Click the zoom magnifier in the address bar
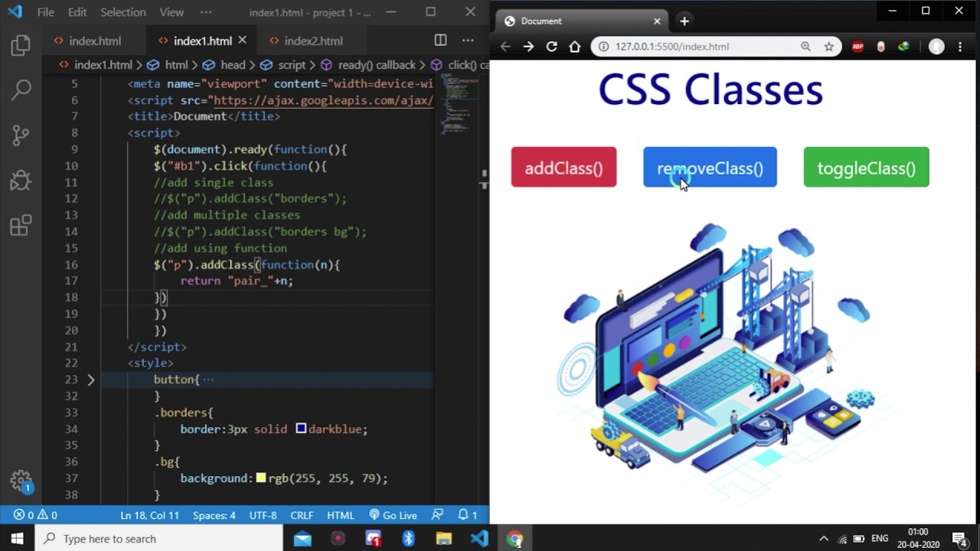The width and height of the screenshot is (980, 551). pos(805,47)
